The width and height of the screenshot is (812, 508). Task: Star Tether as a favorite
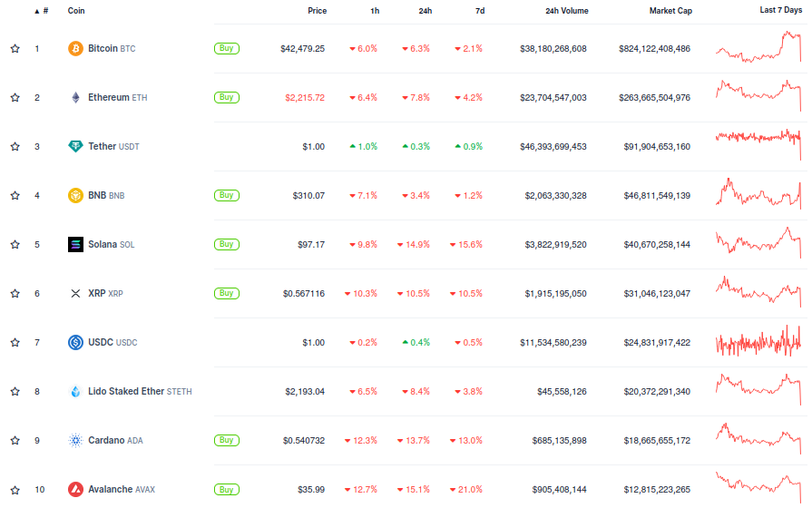(15, 147)
